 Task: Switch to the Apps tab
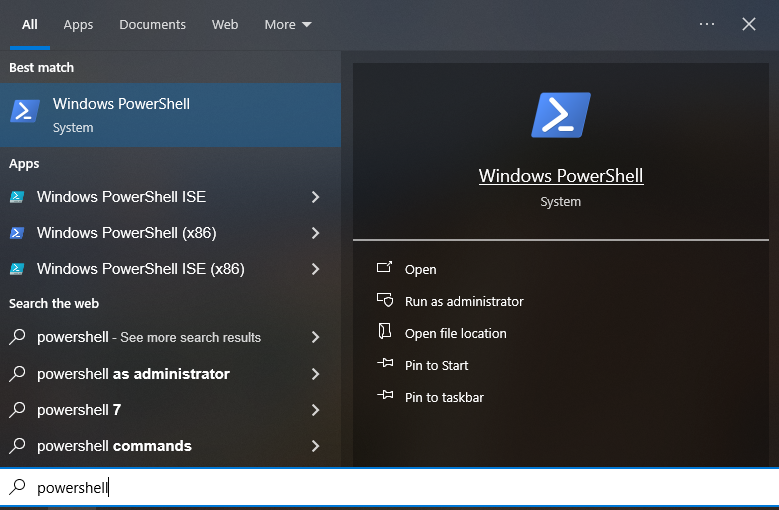click(78, 24)
